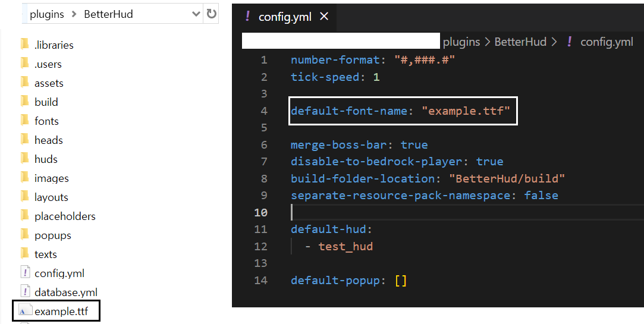This screenshot has height=324, width=644.
Task: Select the placeholders folder name
Action: click(65, 216)
